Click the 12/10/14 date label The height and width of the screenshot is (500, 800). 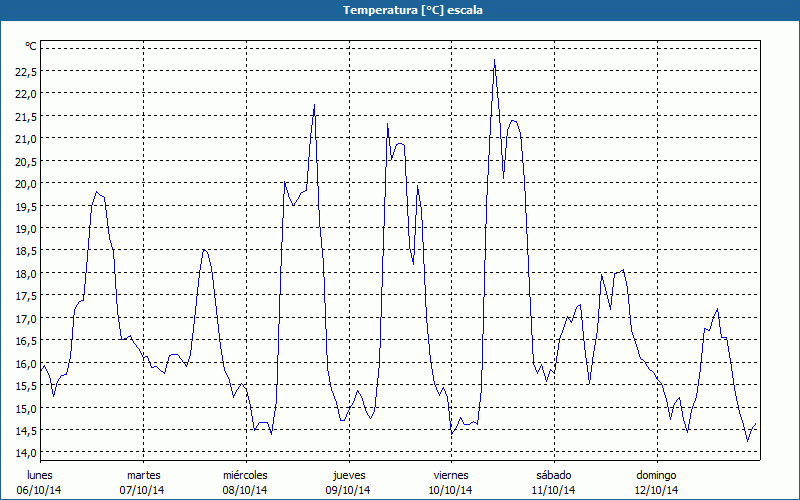(x=656, y=490)
